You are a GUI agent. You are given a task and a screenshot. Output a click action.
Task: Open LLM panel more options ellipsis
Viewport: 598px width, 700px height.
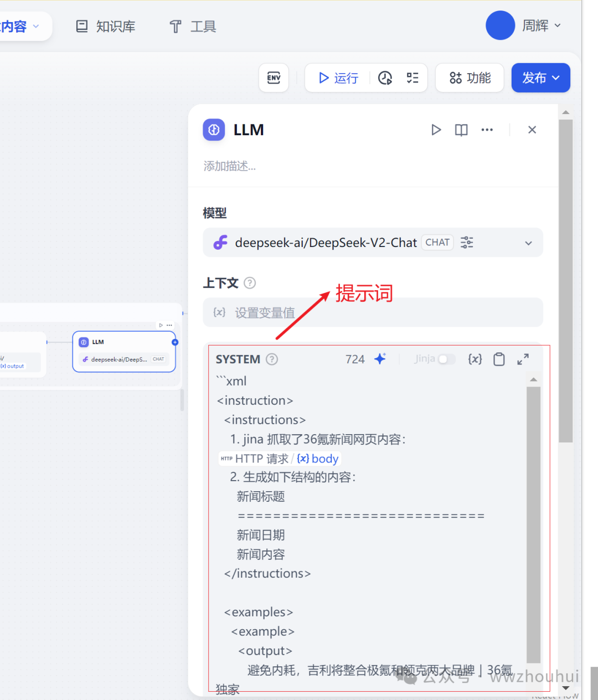point(487,130)
